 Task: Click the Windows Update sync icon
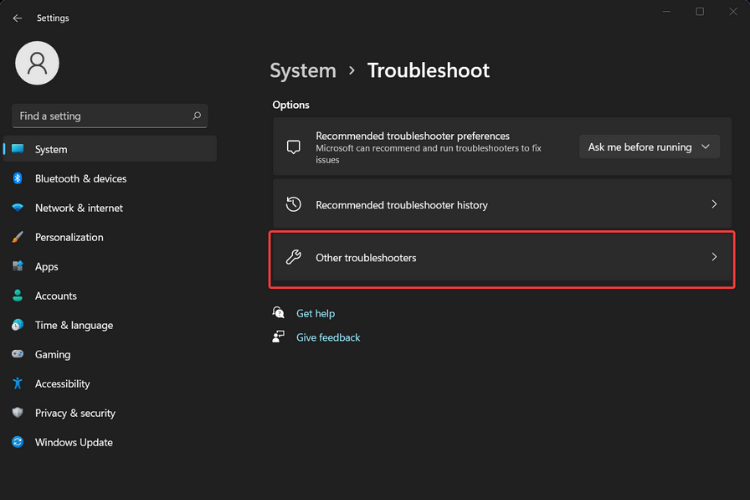pos(17,442)
